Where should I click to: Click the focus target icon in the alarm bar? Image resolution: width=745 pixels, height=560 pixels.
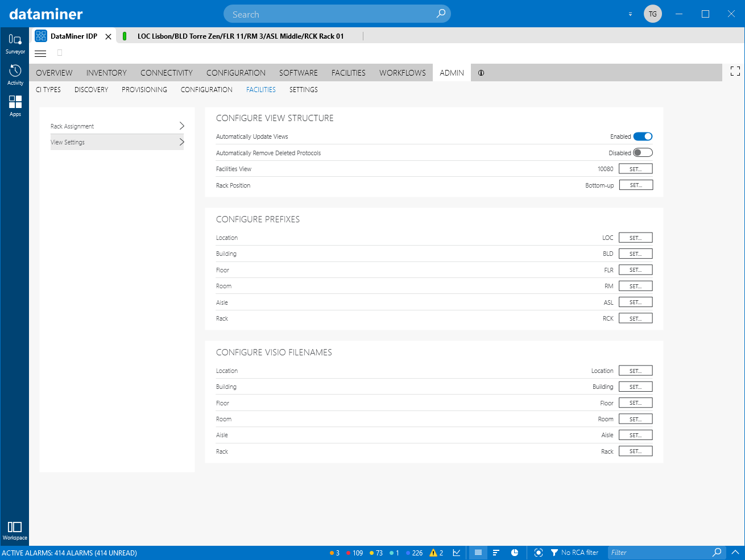click(539, 553)
